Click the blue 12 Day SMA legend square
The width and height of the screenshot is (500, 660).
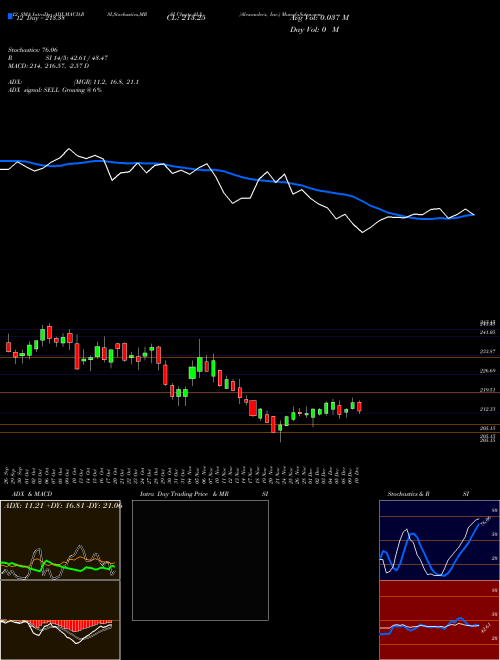[x=10, y=16]
